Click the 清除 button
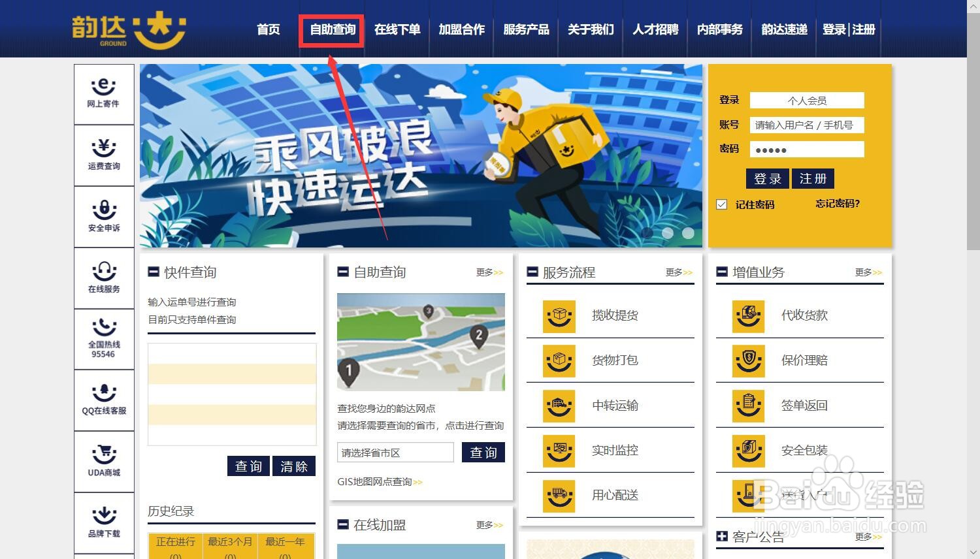980x559 pixels. 294,466
